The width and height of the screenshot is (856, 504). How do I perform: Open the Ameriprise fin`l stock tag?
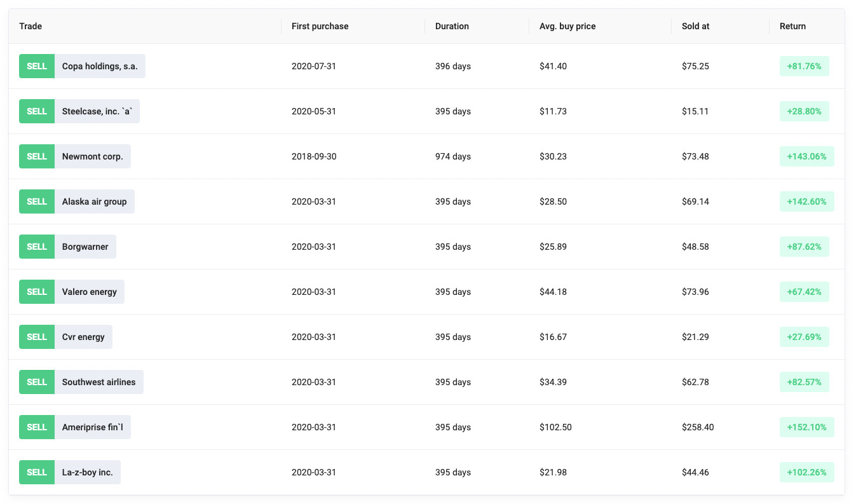pyautogui.click(x=93, y=427)
